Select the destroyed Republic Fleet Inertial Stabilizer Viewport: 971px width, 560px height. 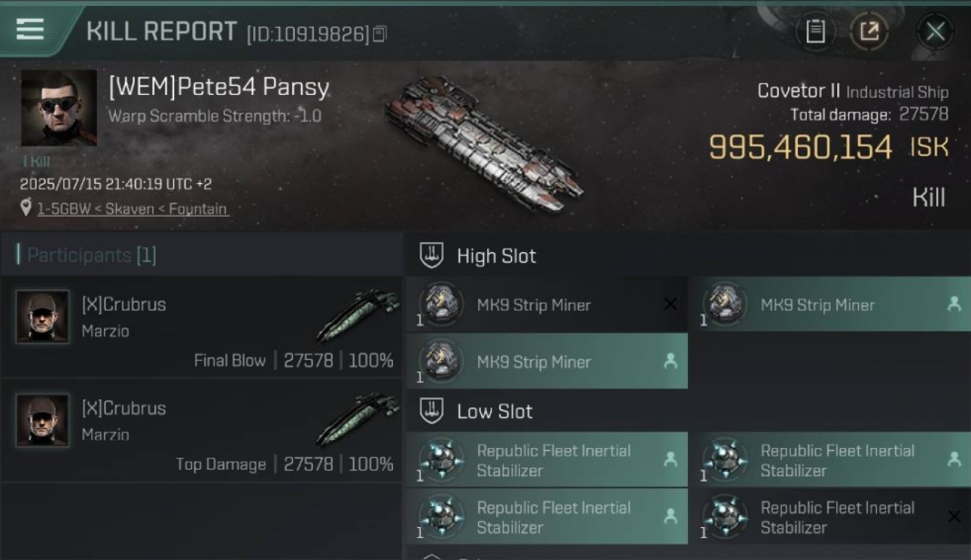830,517
